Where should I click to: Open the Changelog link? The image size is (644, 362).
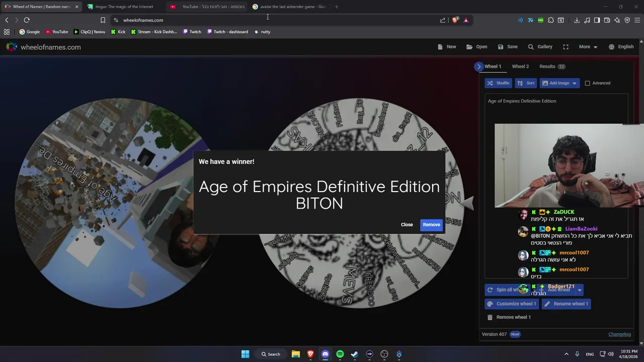[x=619, y=334]
